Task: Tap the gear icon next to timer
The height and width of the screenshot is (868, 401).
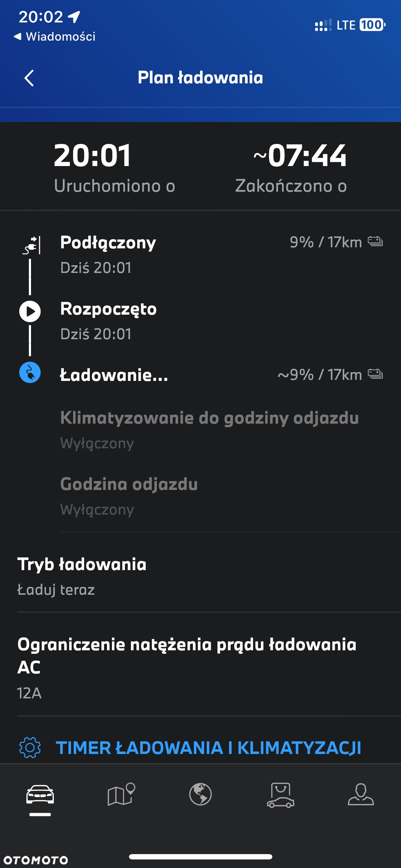Action: coord(30,747)
